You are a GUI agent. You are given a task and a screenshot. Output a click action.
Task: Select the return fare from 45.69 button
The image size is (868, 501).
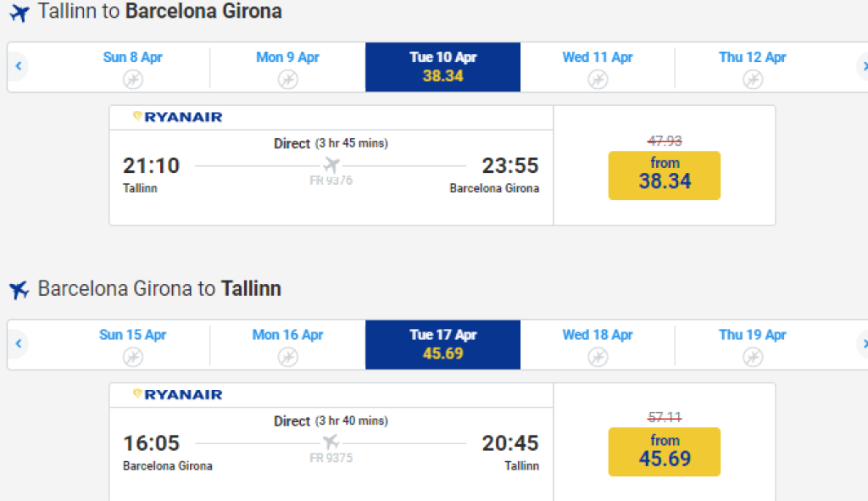(x=664, y=452)
